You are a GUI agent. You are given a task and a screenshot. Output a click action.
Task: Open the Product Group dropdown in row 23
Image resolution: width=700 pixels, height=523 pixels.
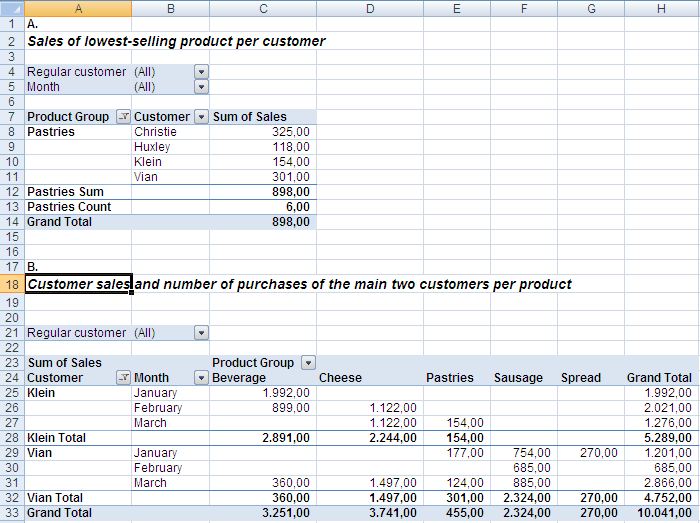pos(308,363)
